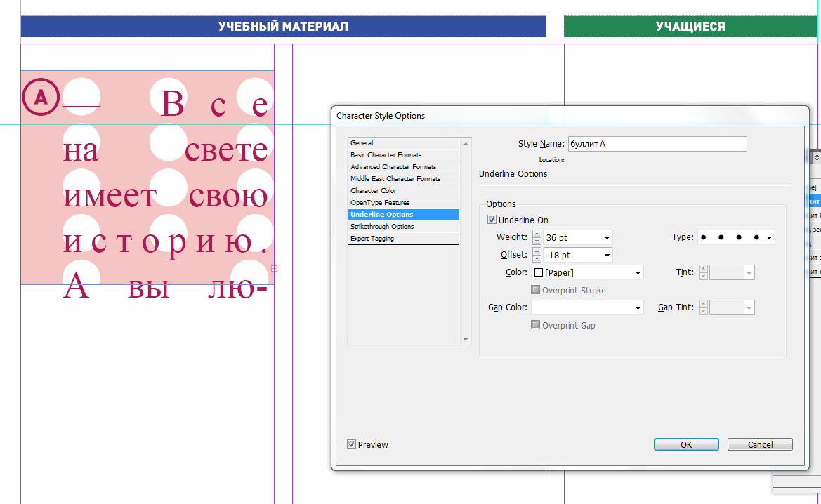Open the Tint dropdown

pyautogui.click(x=749, y=272)
